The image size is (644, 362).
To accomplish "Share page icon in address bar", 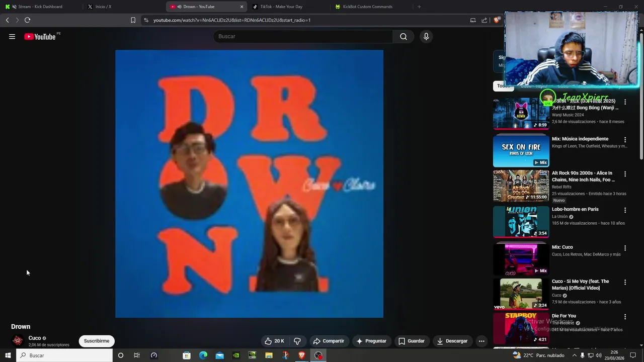I will [x=484, y=20].
